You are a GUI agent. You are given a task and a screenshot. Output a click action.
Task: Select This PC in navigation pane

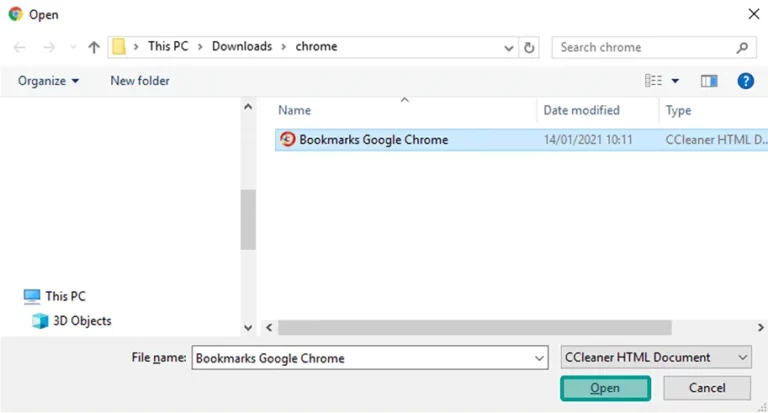click(54, 296)
